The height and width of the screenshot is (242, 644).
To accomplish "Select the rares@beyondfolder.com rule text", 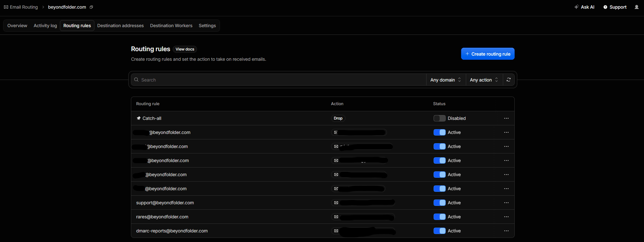I will pyautogui.click(x=162, y=217).
